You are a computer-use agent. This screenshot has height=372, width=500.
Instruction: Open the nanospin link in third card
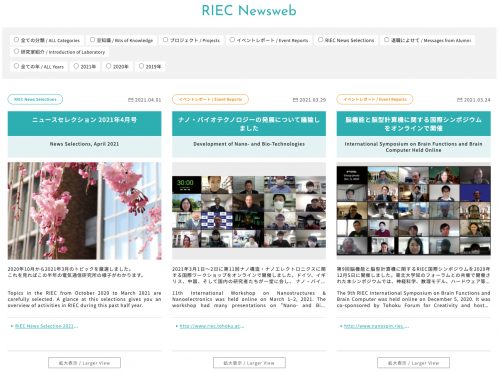[376, 326]
